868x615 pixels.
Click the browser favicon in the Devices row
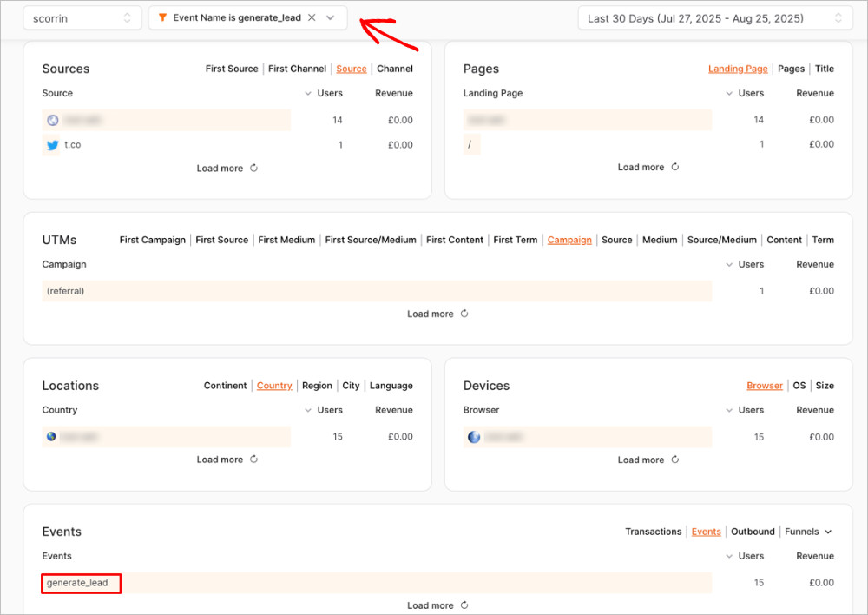coord(473,437)
